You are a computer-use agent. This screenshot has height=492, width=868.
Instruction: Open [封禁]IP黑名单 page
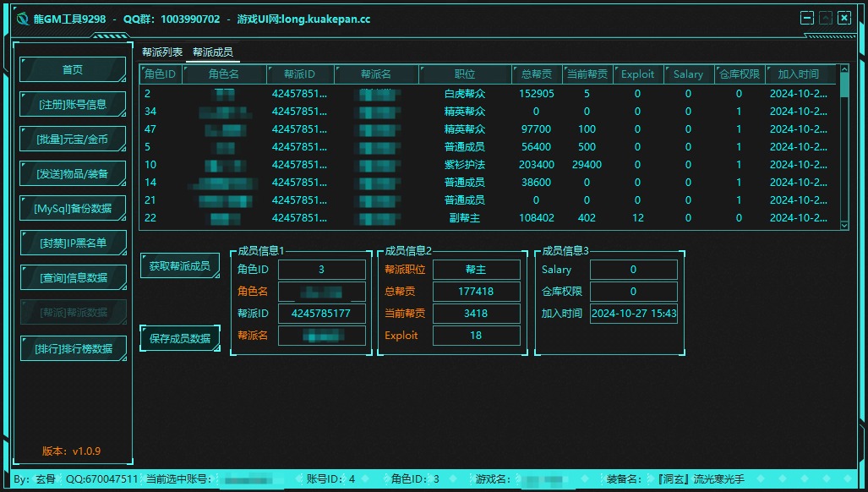click(x=73, y=243)
